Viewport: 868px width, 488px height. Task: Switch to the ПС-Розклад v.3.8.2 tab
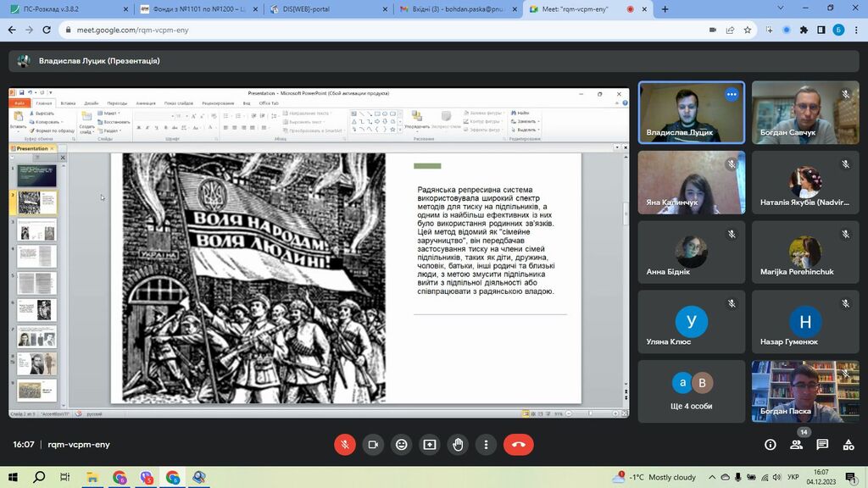click(64, 9)
